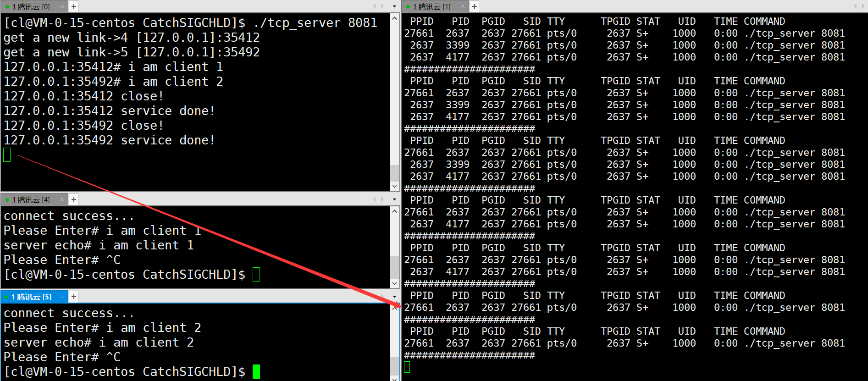Click scroll-up arrow in tcp_server terminal pane
The height and width of the screenshot is (381, 868).
tap(394, 18)
